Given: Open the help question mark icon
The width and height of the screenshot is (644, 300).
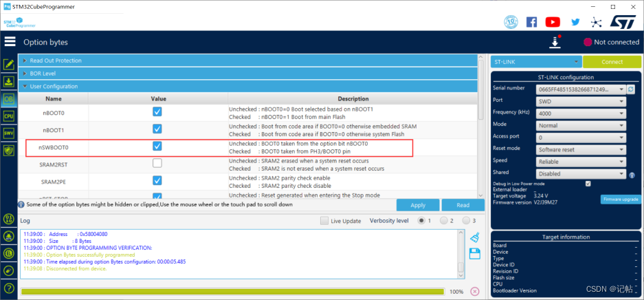Looking at the screenshot, I should pyautogui.click(x=9, y=288).
